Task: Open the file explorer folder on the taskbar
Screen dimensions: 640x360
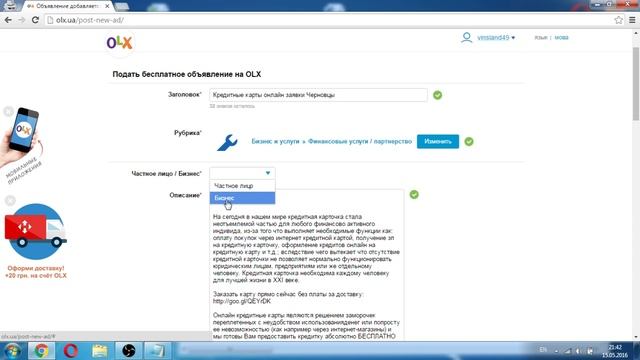Action: [100, 351]
